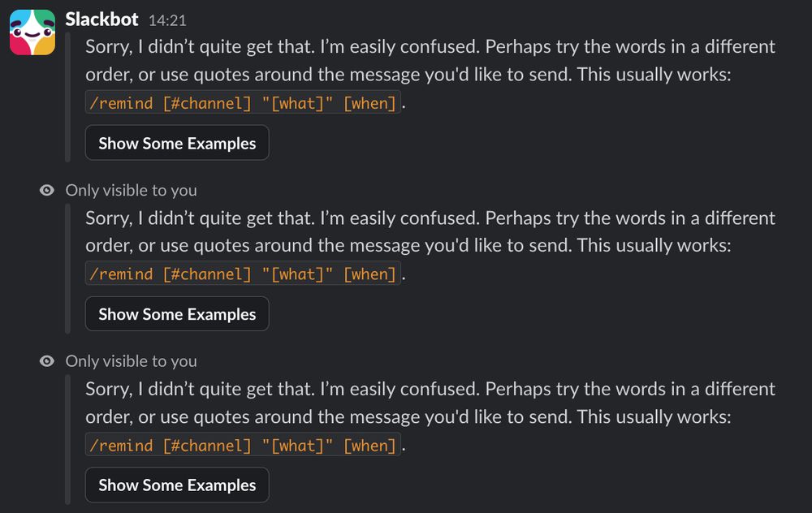Screen dimensions: 812x513
Task: Expand examples under the first Slackbot message
Action: click(177, 143)
